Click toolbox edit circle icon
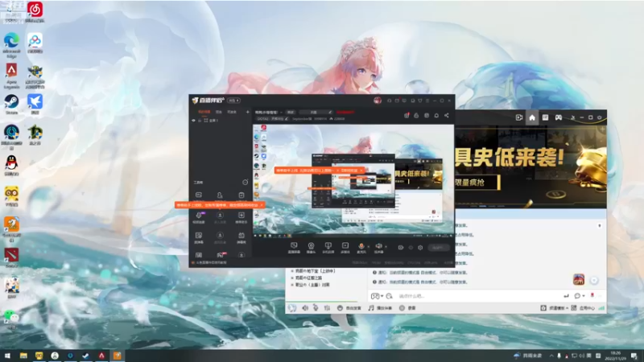The image size is (644, 362). (x=246, y=183)
